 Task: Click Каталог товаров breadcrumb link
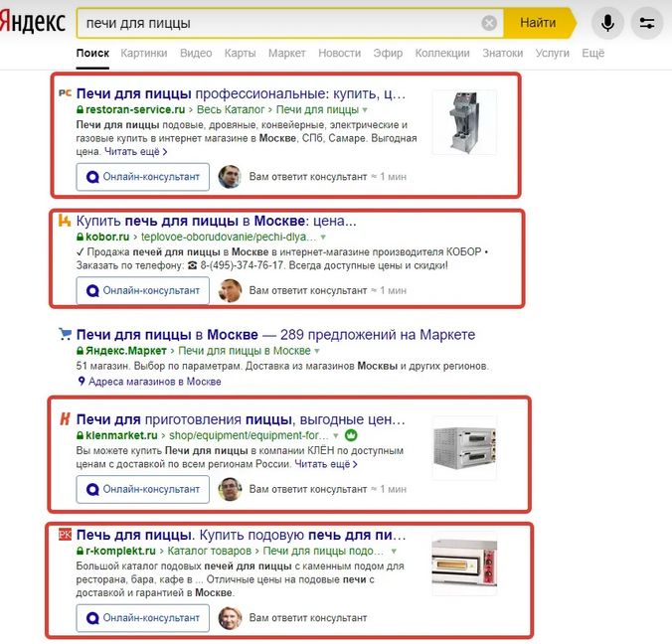(209, 551)
